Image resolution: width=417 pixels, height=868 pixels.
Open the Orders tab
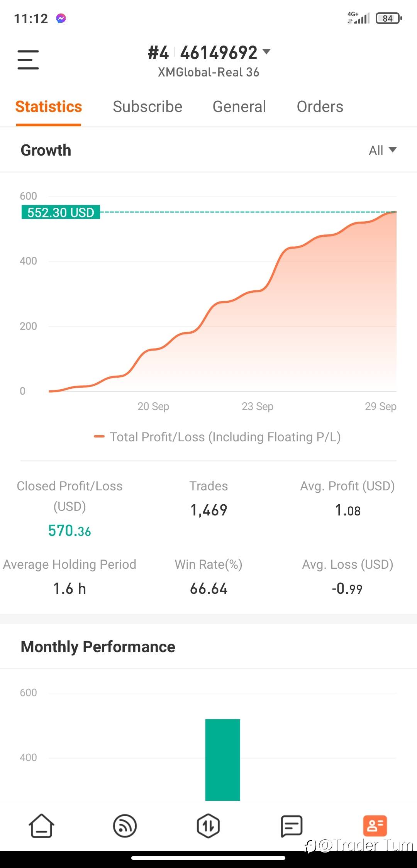[x=320, y=107]
